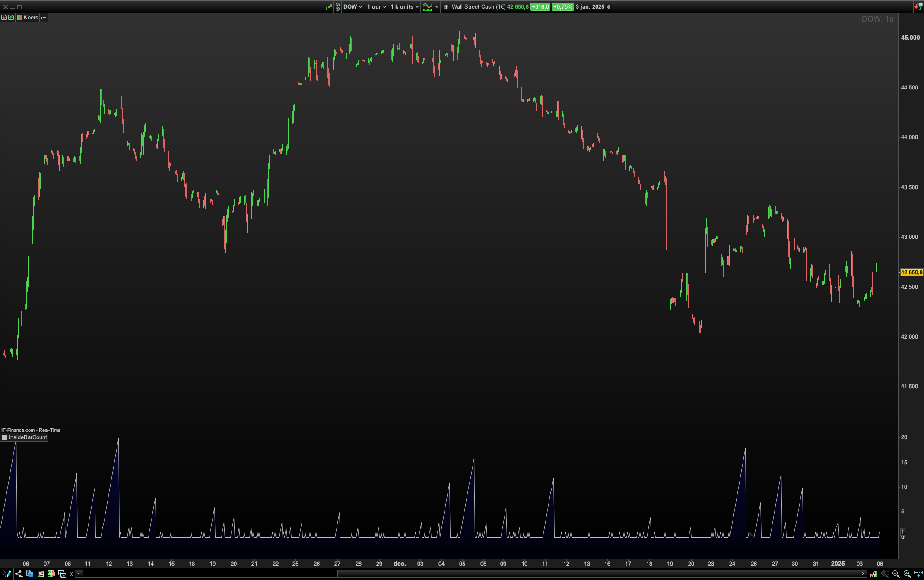Click the share chart icon
The width and height of the screenshot is (924, 580).
pyautogui.click(x=19, y=574)
